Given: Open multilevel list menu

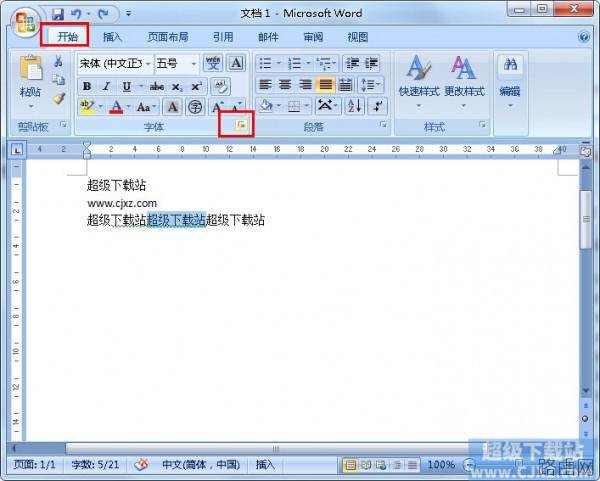Looking at the screenshot, I should 326,63.
